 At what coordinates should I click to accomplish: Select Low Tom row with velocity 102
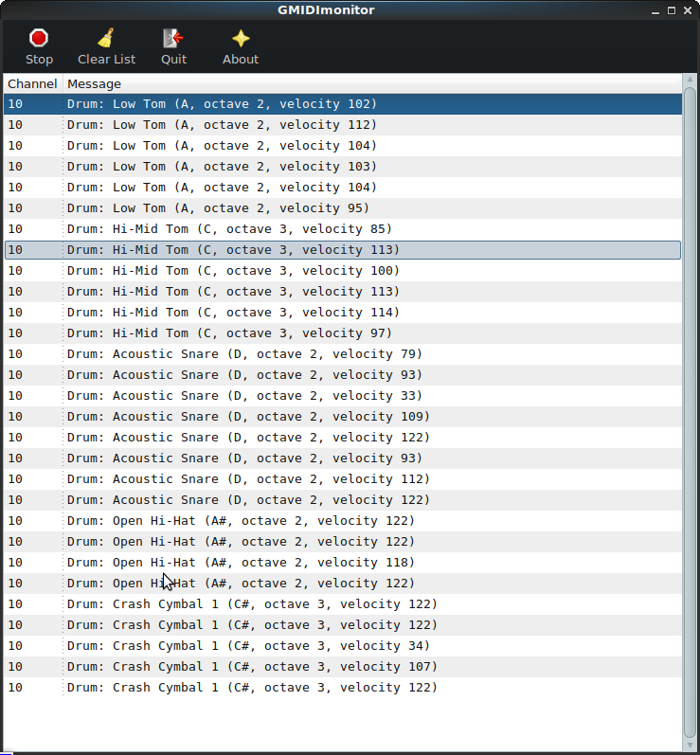[x=343, y=104]
